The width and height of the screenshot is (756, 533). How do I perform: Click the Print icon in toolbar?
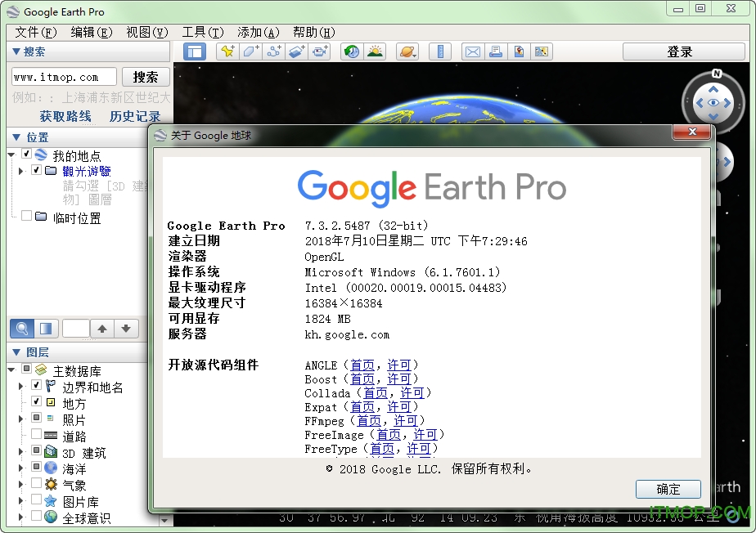point(495,51)
